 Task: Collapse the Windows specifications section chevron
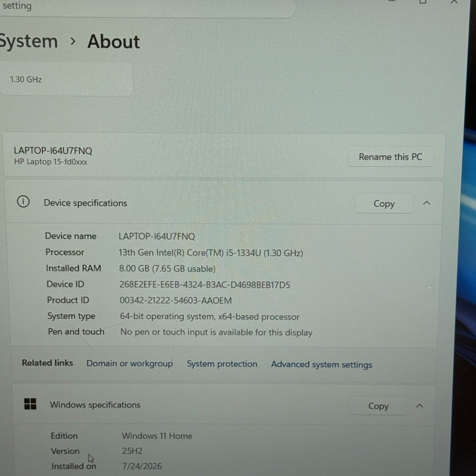(419, 406)
